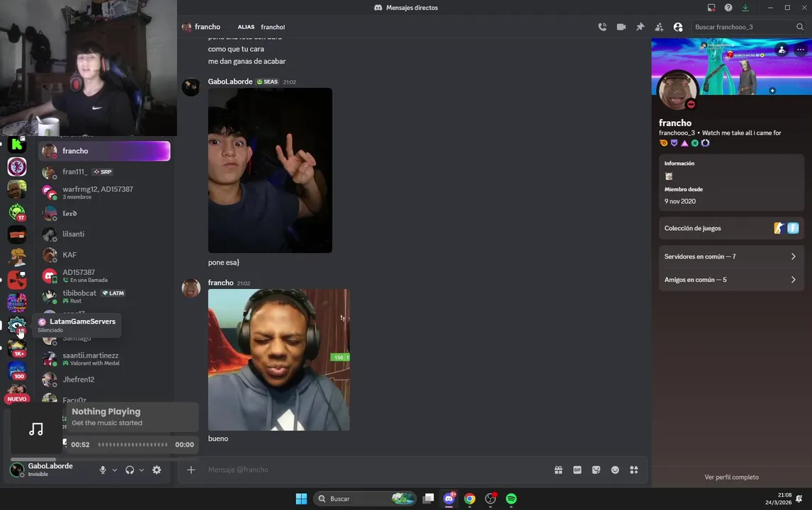The height and width of the screenshot is (510, 812).
Task: Click the music progress bar
Action: 132,445
